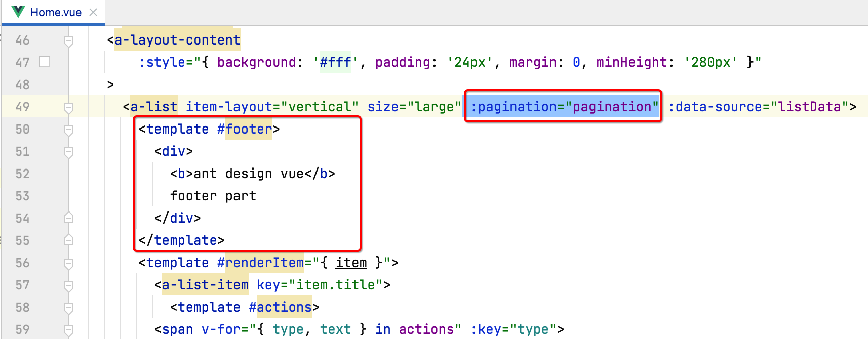This screenshot has height=339, width=868.
Task: Click the closing </div> tag on line 54
Action: pyautogui.click(x=178, y=218)
